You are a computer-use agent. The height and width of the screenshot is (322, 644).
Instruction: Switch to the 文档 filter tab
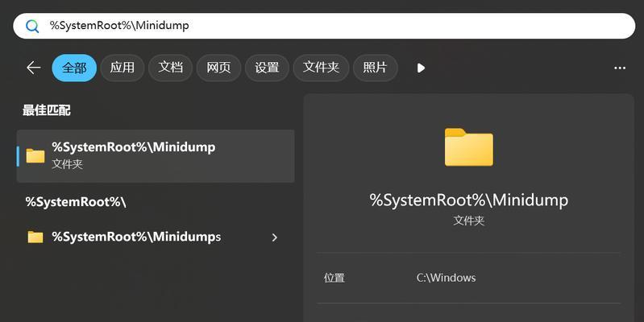tap(170, 68)
